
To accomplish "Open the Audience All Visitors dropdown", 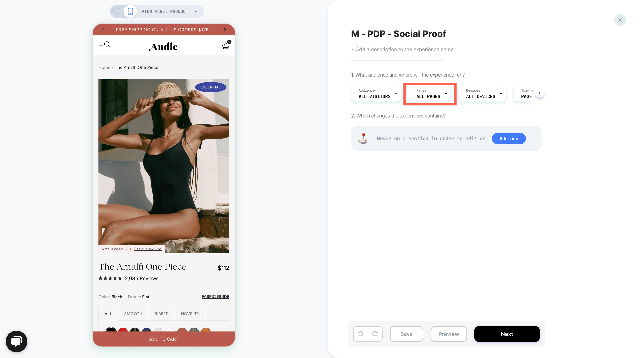I will coord(376,93).
